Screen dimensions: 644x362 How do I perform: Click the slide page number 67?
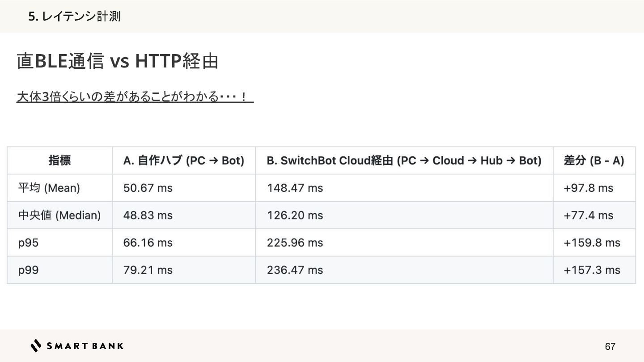610,346
